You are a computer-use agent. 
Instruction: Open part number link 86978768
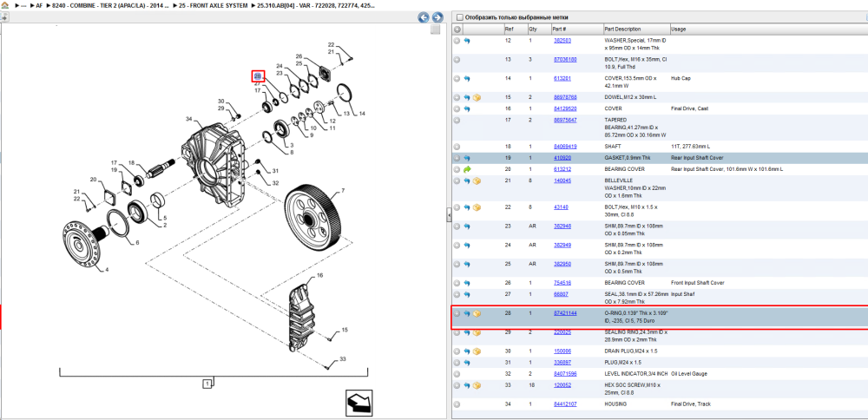click(x=566, y=97)
